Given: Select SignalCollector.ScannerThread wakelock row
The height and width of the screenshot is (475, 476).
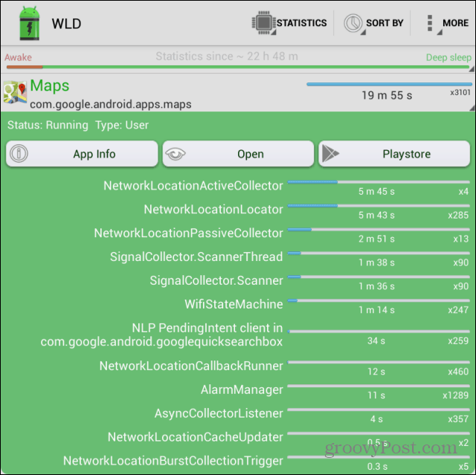Looking at the screenshot, I should click(x=238, y=256).
